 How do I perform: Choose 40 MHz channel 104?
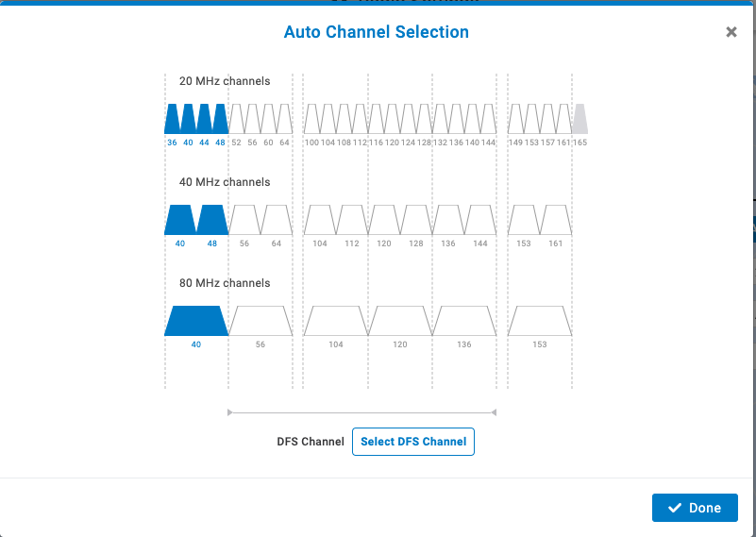pos(320,220)
